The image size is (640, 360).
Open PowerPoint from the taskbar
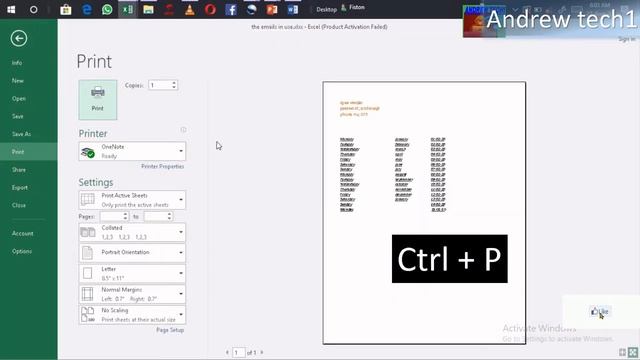click(272, 9)
